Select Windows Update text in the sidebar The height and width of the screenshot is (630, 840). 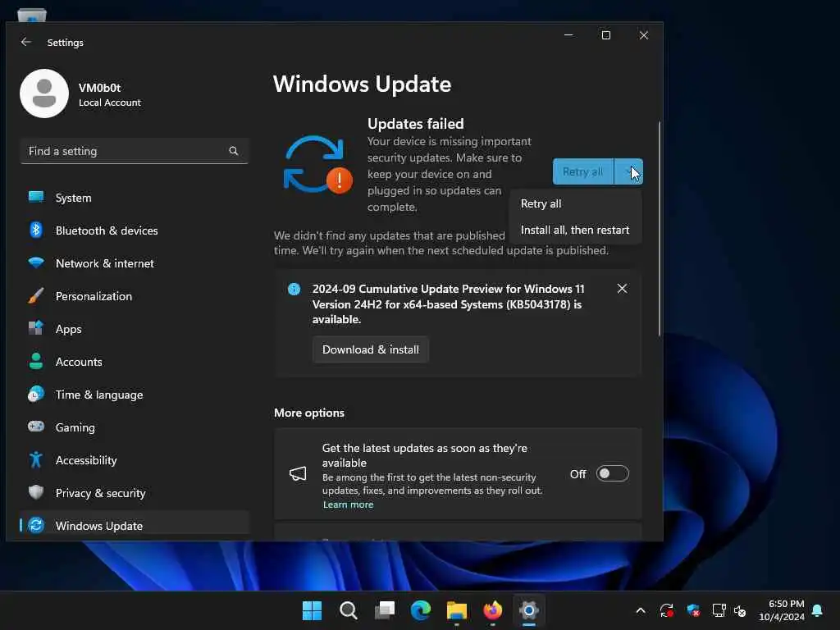[x=99, y=526]
